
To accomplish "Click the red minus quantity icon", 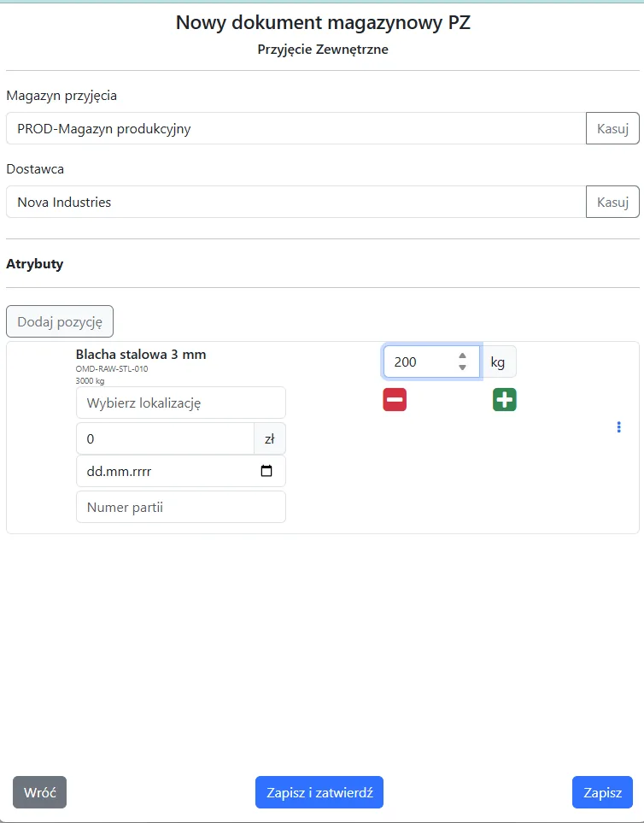I will [x=395, y=399].
